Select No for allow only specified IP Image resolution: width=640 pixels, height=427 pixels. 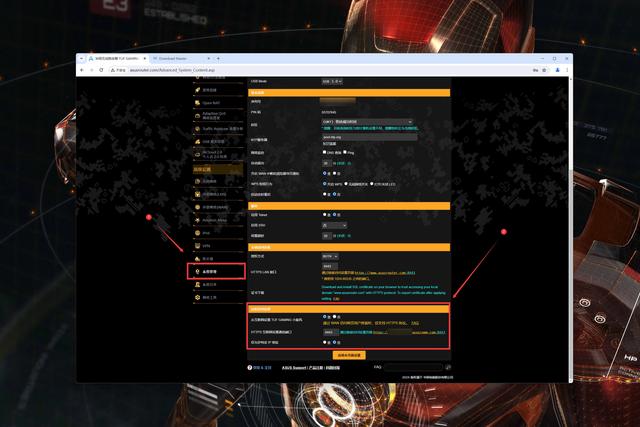point(334,342)
